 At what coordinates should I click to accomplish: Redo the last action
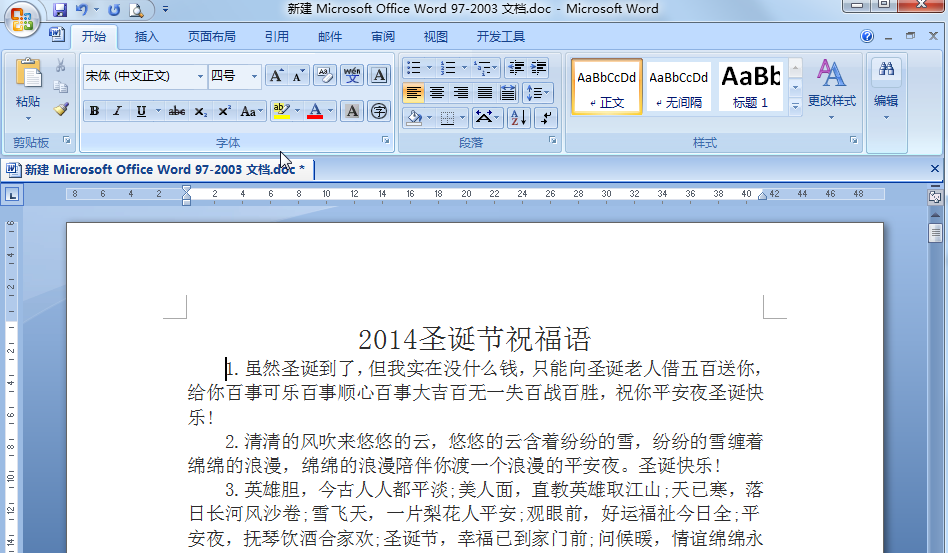[x=114, y=10]
